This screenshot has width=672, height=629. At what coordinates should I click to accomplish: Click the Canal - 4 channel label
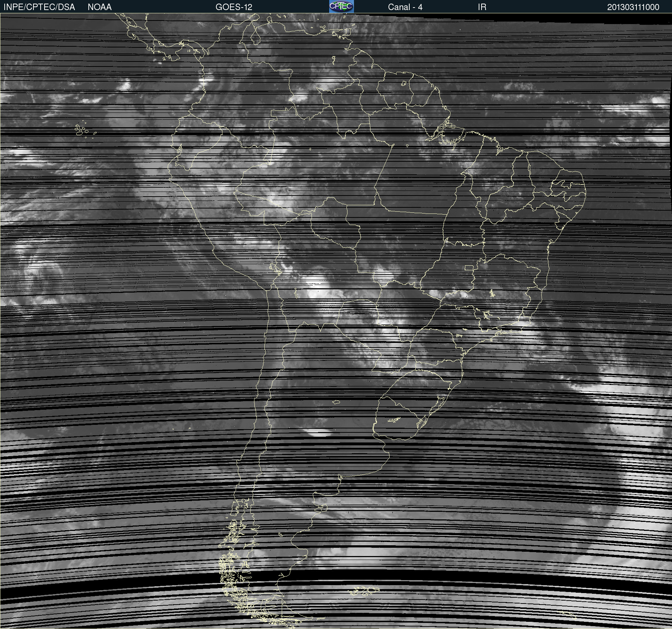tap(405, 7)
